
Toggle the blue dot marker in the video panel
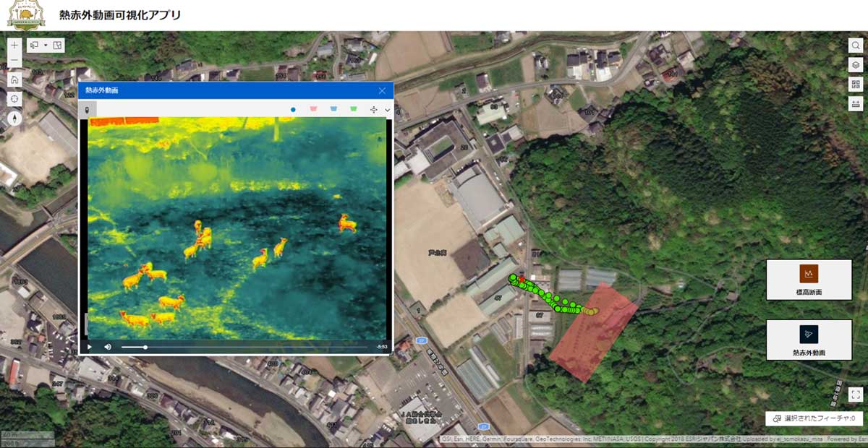[293, 110]
